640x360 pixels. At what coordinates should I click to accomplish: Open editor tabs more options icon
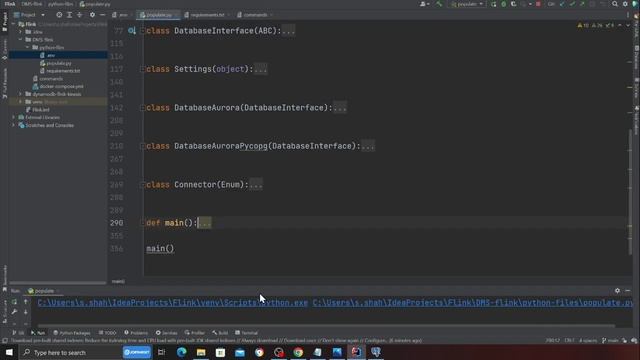628,15
